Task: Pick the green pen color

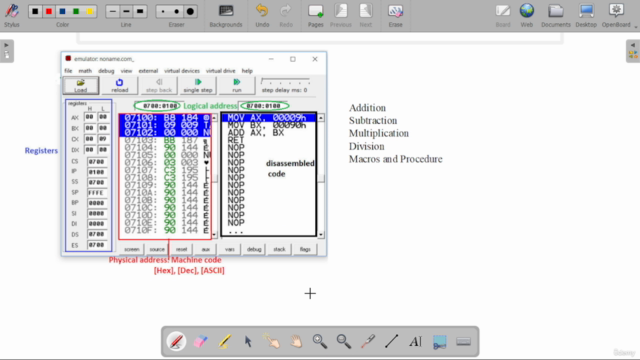Action: click(76, 11)
